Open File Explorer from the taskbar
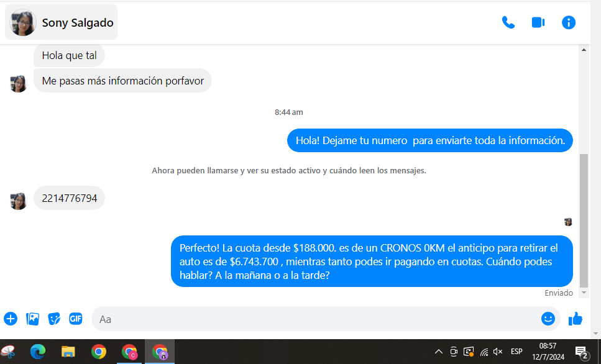Image resolution: width=601 pixels, height=364 pixels. pos(68,352)
